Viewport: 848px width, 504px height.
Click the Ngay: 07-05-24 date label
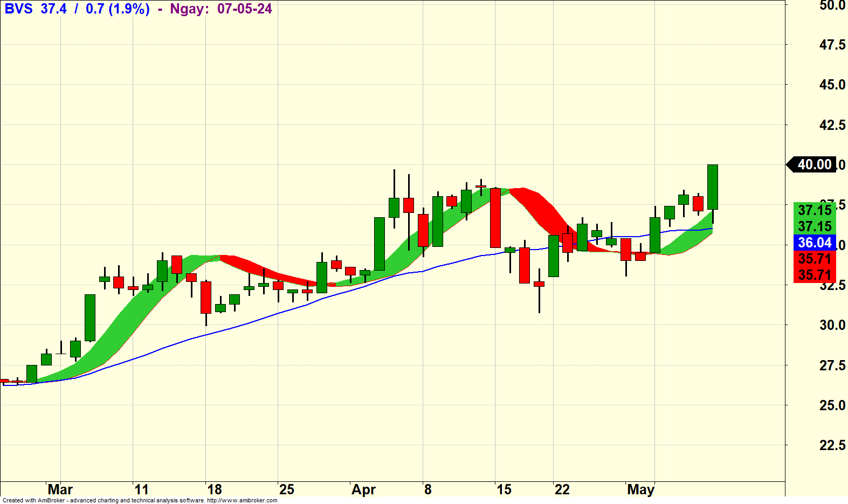[220, 9]
